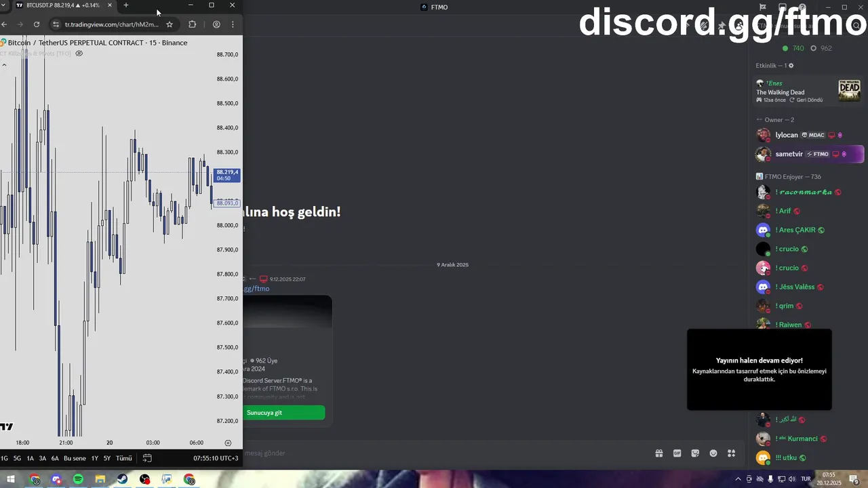Viewport: 868px width, 488px height.
Task: Collapse chart legend with chevron arrow
Action: [x=4, y=65]
